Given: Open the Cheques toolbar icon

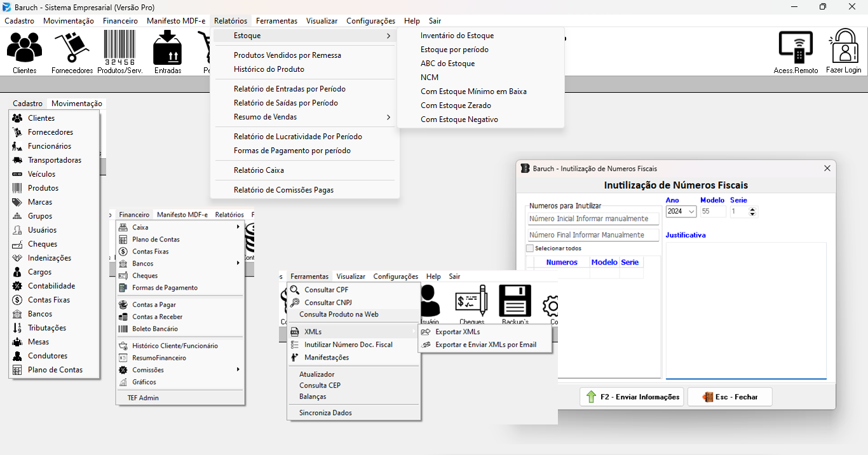Looking at the screenshot, I should 471,301.
